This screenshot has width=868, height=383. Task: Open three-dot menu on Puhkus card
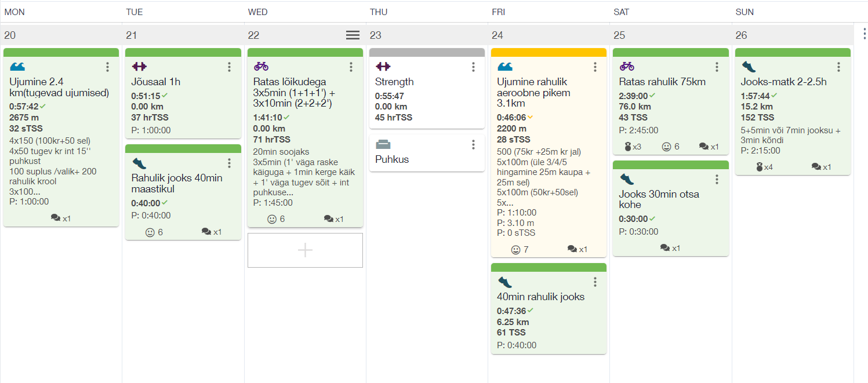473,144
